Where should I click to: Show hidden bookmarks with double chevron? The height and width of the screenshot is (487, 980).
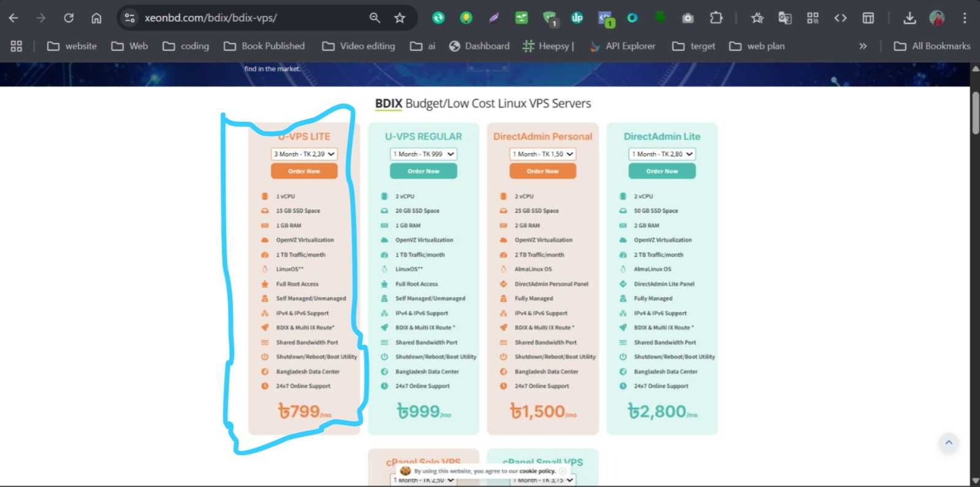[863, 46]
